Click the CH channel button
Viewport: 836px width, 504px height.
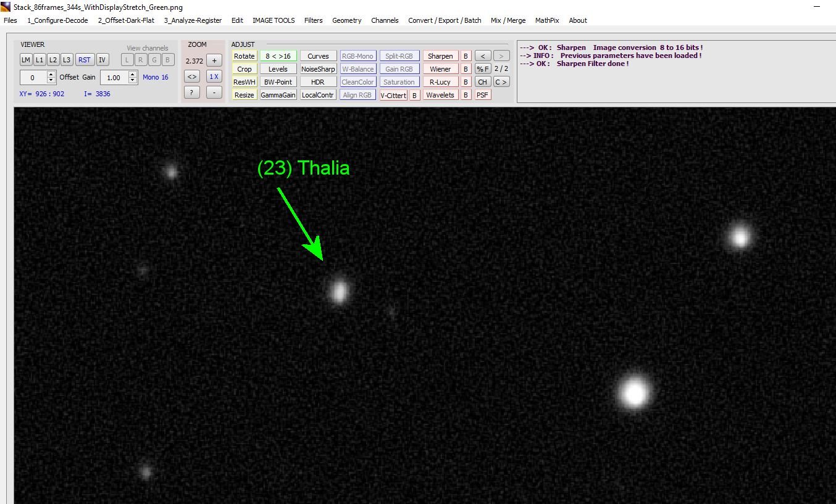pos(482,81)
